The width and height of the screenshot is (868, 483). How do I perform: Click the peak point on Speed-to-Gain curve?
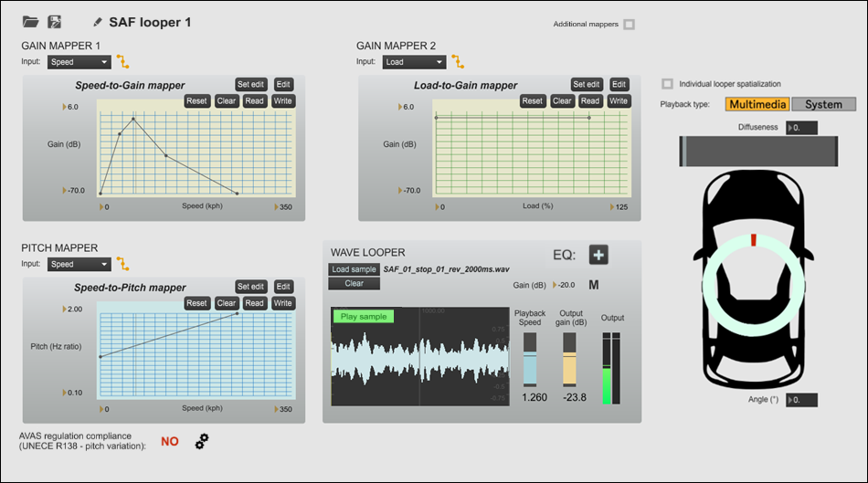tap(133, 119)
